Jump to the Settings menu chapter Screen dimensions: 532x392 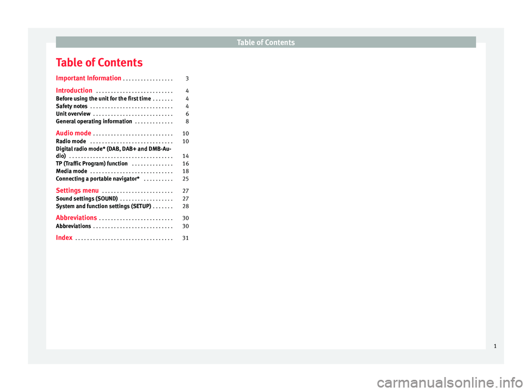78,190
